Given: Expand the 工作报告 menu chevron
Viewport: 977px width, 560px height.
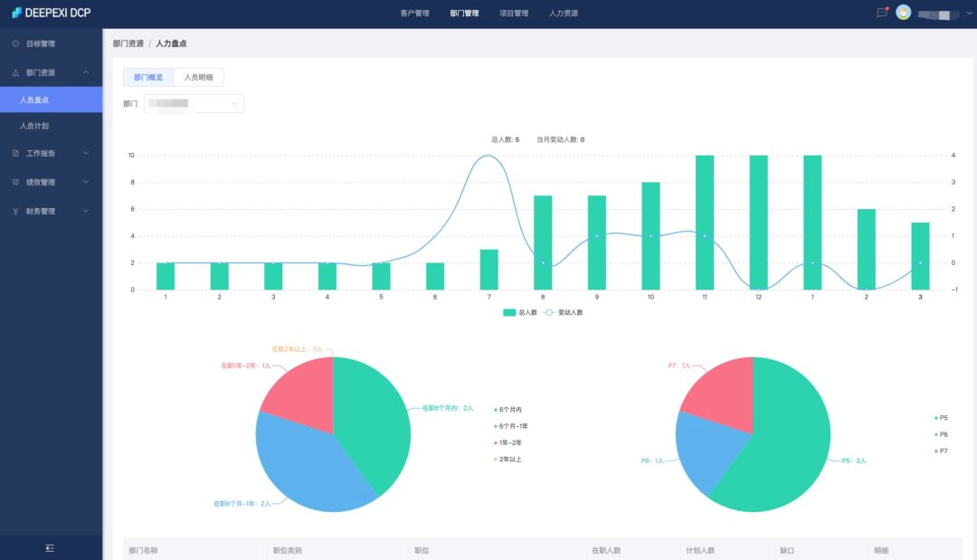Looking at the screenshot, I should click(86, 153).
